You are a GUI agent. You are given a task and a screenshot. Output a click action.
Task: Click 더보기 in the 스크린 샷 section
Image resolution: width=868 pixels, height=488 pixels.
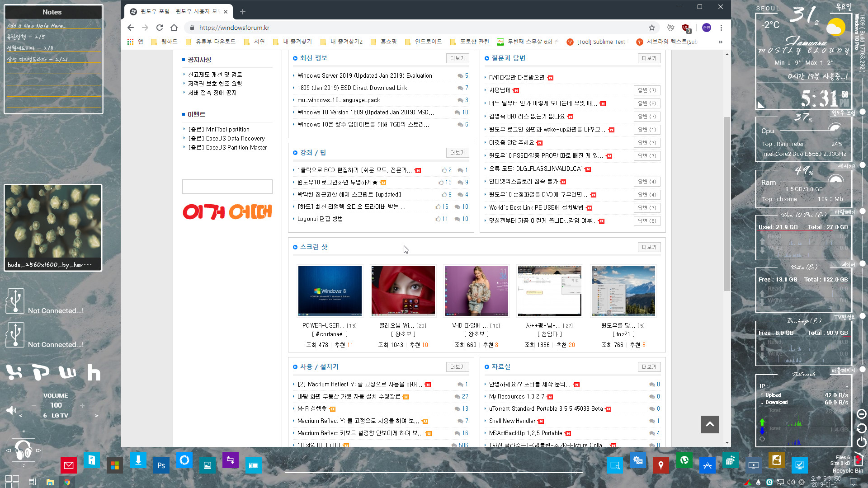click(x=649, y=247)
